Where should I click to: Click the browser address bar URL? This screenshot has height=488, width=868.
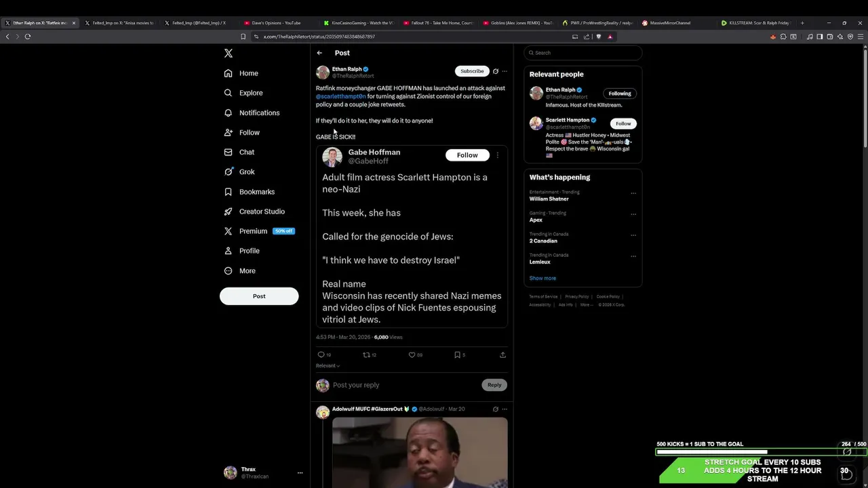pos(319,37)
